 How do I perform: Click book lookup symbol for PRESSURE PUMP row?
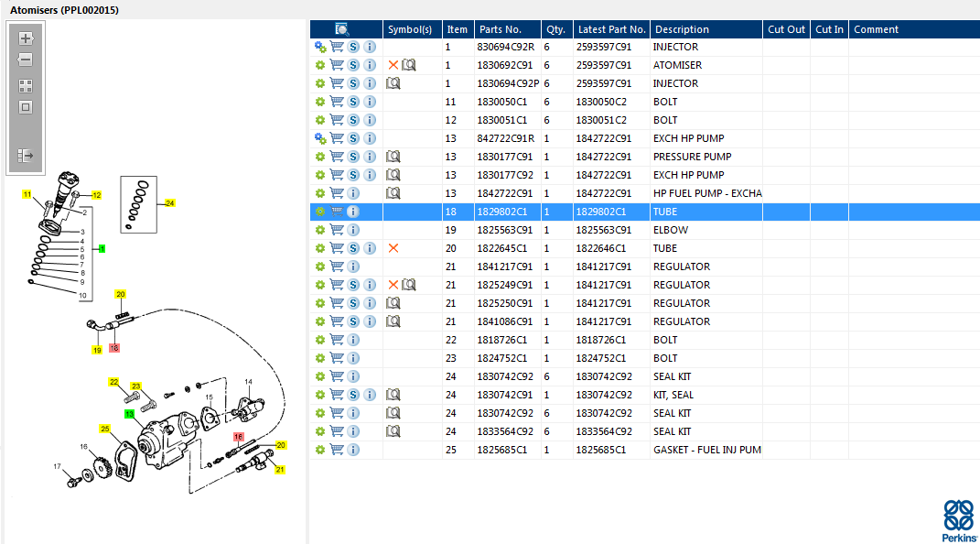coord(393,157)
